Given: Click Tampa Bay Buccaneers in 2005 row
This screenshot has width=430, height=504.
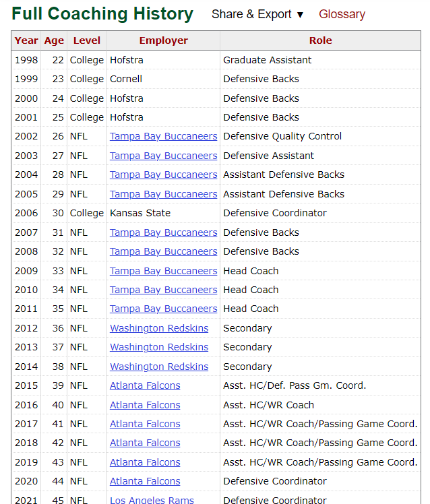Looking at the screenshot, I should coord(163,194).
